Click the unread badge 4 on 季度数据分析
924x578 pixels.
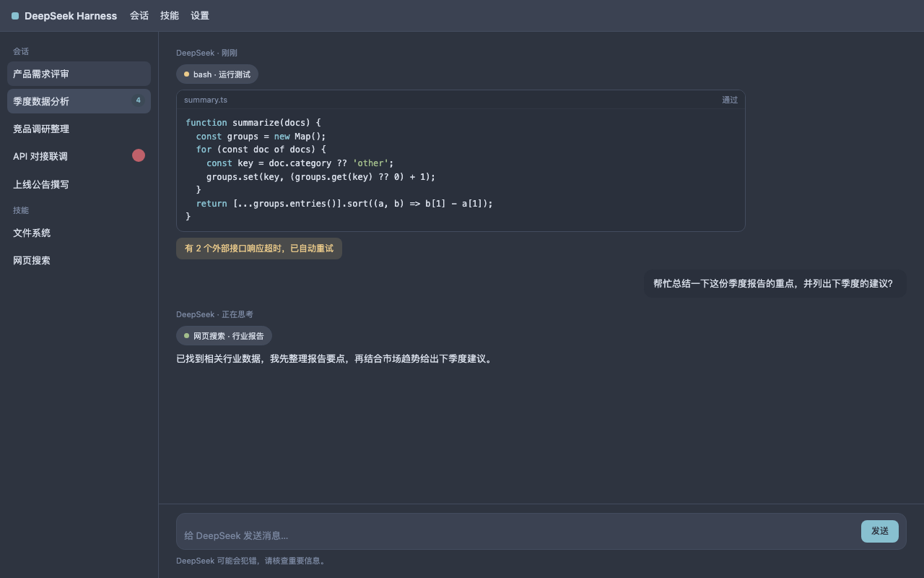pos(138,100)
